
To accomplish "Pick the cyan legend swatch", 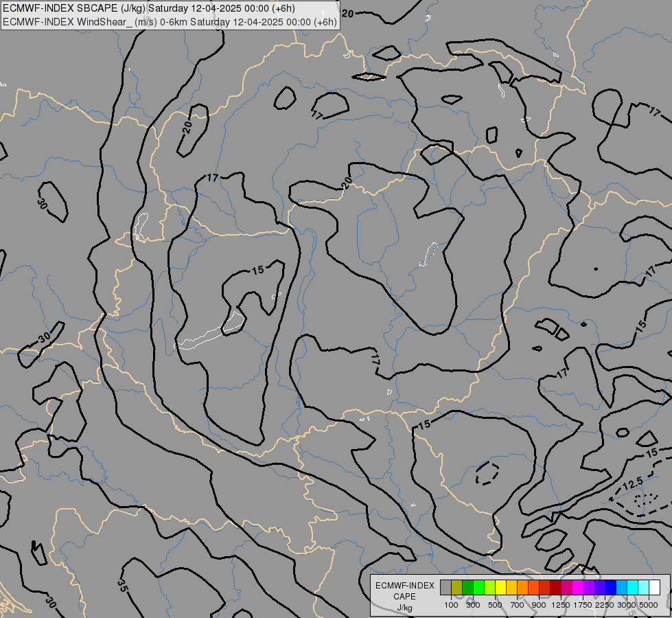I will point(633,587).
